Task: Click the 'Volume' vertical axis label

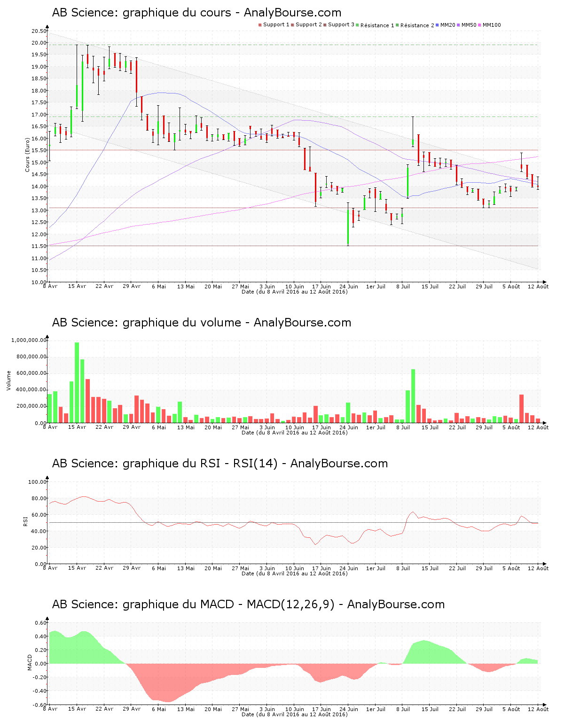Action: point(8,380)
